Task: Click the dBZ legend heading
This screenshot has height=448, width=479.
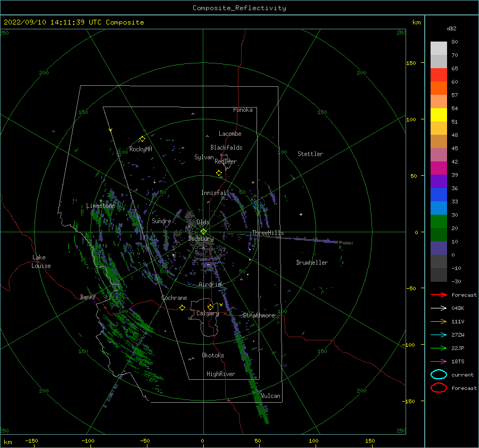Action: pyautogui.click(x=451, y=28)
